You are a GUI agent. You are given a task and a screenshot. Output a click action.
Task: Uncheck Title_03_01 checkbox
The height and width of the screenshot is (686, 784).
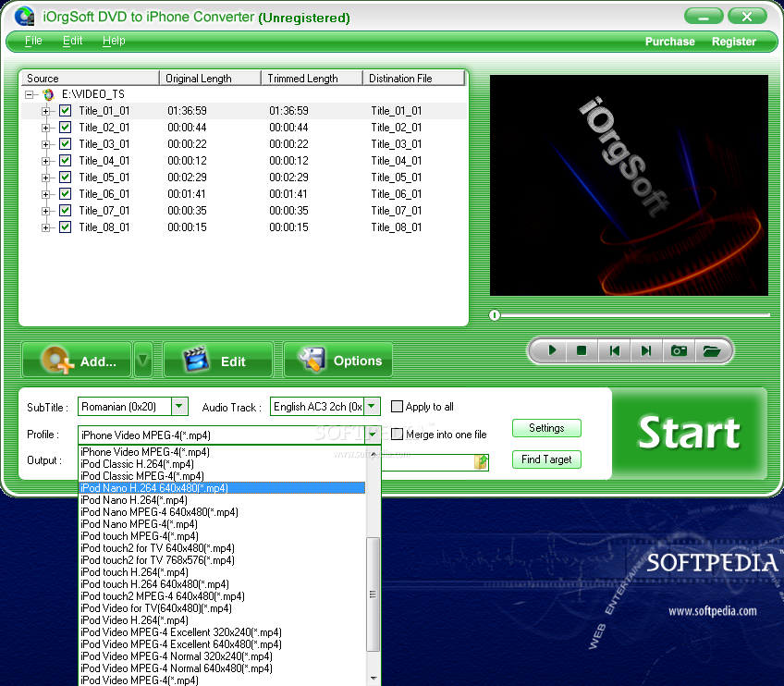[x=65, y=144]
